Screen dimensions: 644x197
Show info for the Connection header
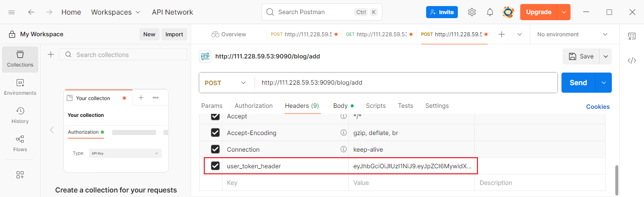coord(344,150)
